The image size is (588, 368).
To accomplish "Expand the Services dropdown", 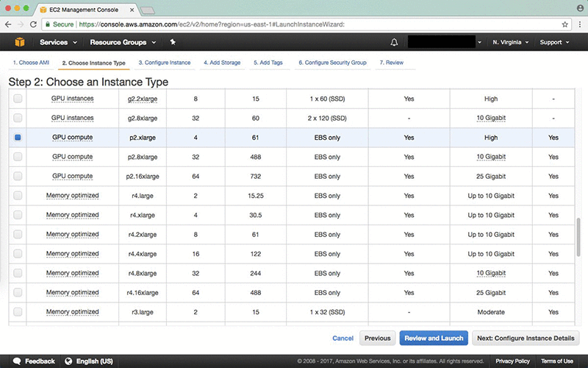I will [x=58, y=42].
